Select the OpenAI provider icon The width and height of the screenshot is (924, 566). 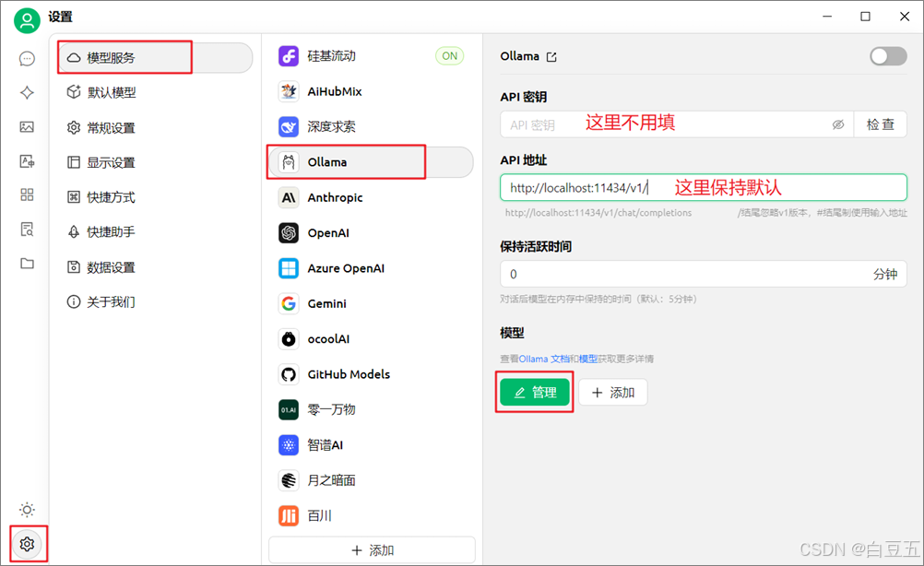(x=288, y=232)
